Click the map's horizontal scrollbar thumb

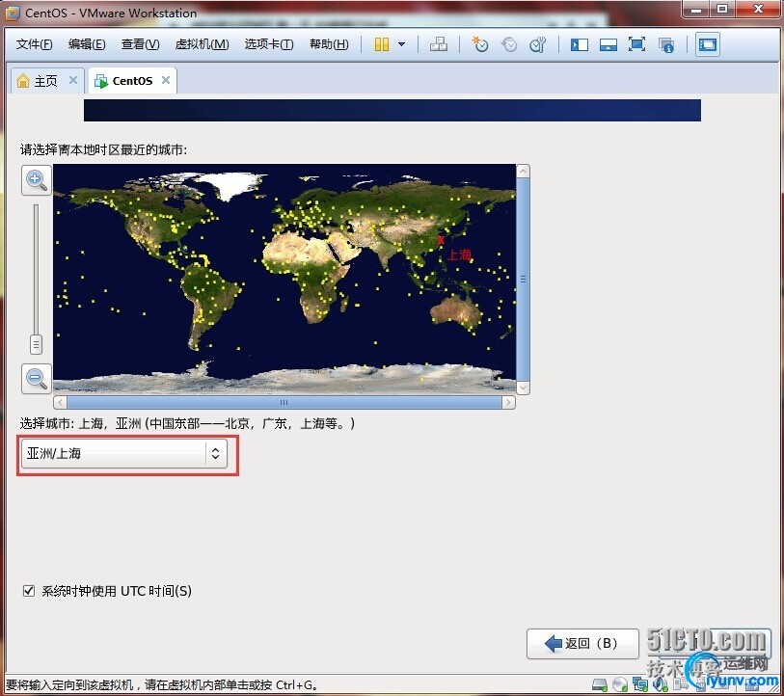tap(284, 403)
